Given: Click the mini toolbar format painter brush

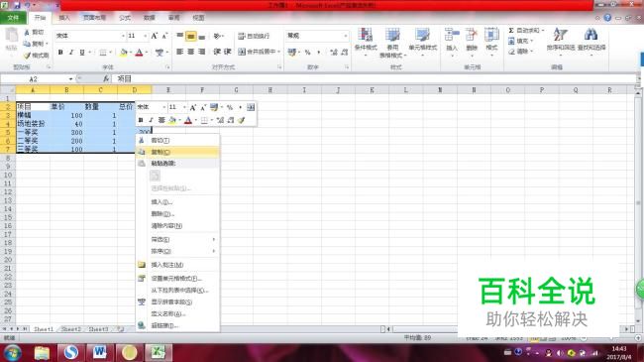Looking at the screenshot, I should (x=242, y=120).
